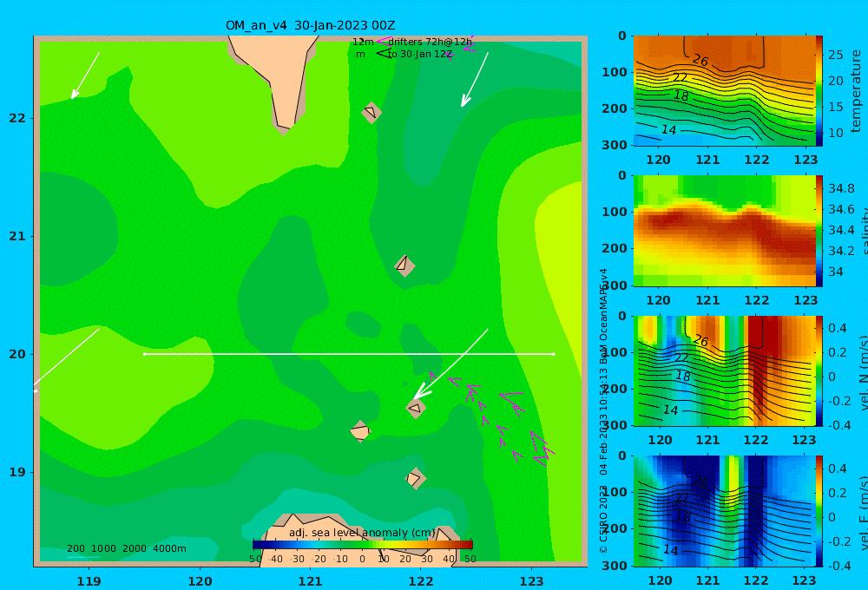Screen dimensions: 868x590
Task: Click the temperature color scale bar
Action: coord(819,91)
